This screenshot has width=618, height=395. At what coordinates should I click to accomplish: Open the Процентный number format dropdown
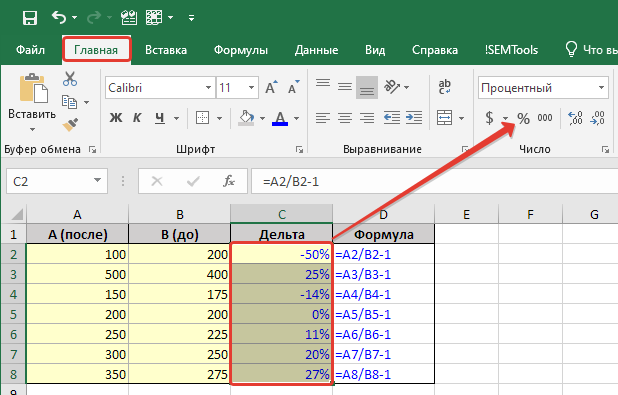coord(601,88)
